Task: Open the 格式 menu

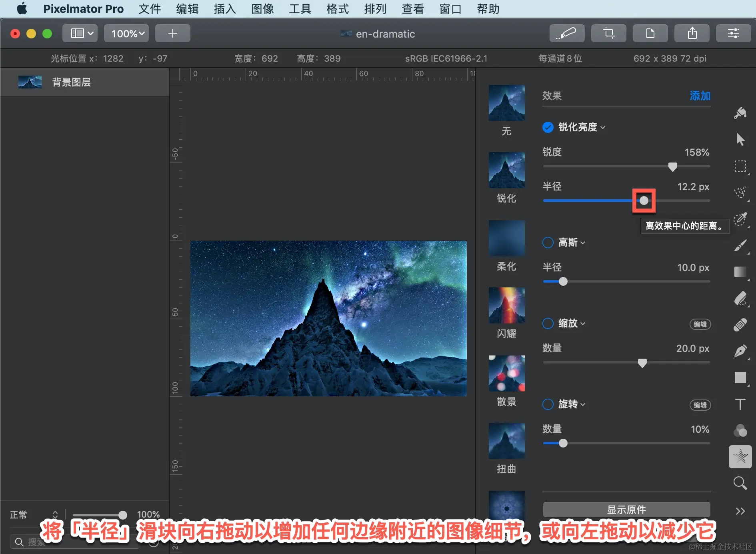Action: [338, 9]
